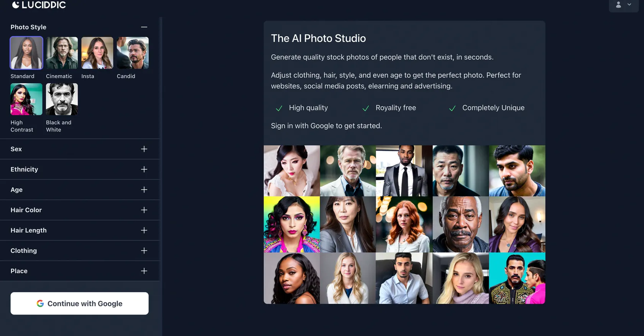Open the man in black suit photo
This screenshot has width=644, height=336.
click(x=404, y=171)
